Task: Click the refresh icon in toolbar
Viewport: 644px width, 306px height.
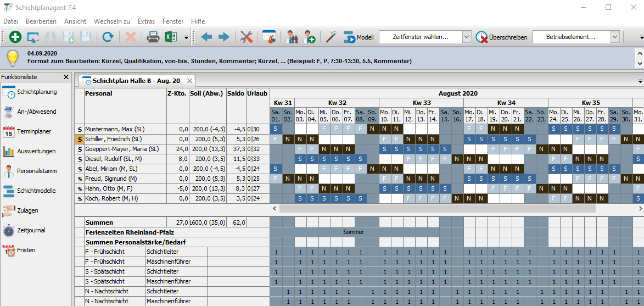Action: click(x=108, y=37)
